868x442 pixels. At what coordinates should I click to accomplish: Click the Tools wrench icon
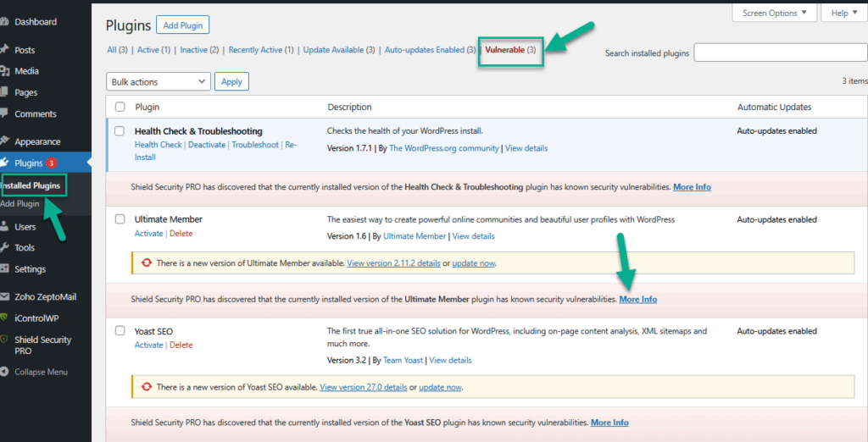pyautogui.click(x=4, y=247)
